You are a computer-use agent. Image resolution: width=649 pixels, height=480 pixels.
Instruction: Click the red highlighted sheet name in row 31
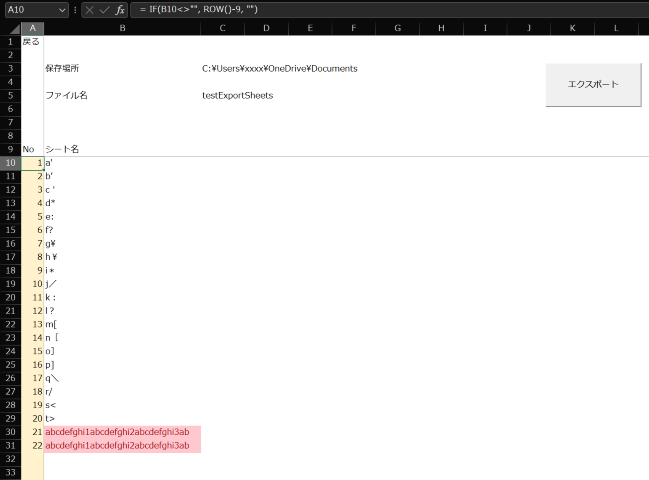pyautogui.click(x=122, y=446)
